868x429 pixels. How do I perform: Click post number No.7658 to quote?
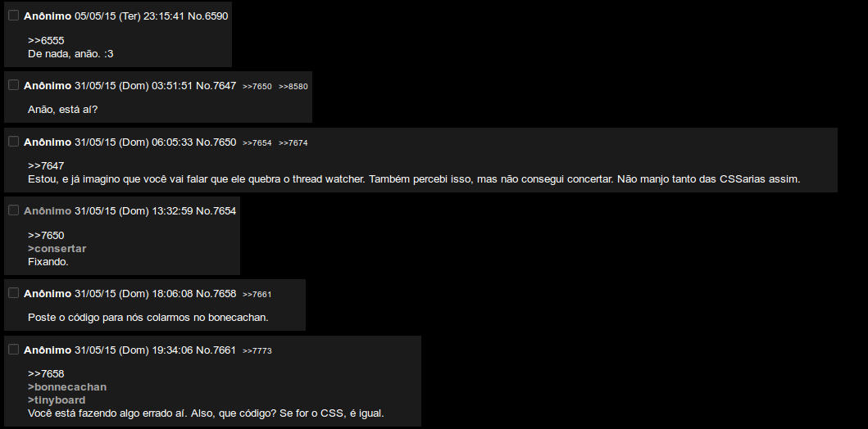coord(216,294)
